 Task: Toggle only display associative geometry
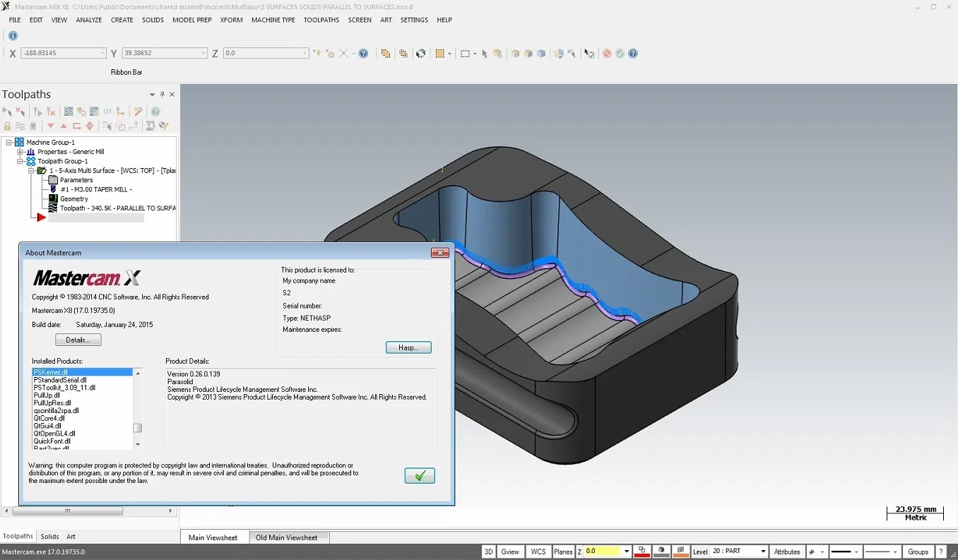coord(120,126)
